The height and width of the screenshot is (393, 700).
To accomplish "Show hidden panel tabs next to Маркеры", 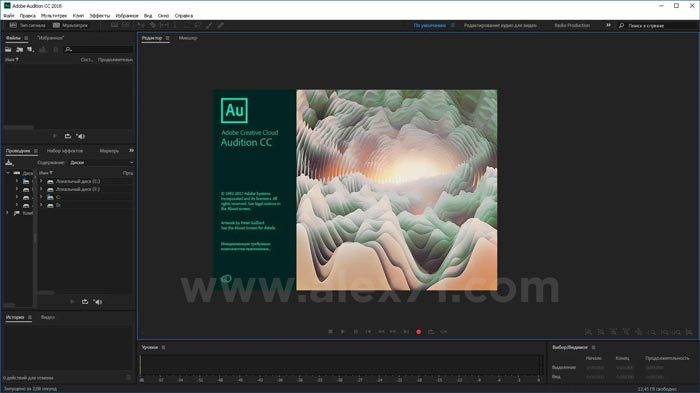I will (131, 151).
